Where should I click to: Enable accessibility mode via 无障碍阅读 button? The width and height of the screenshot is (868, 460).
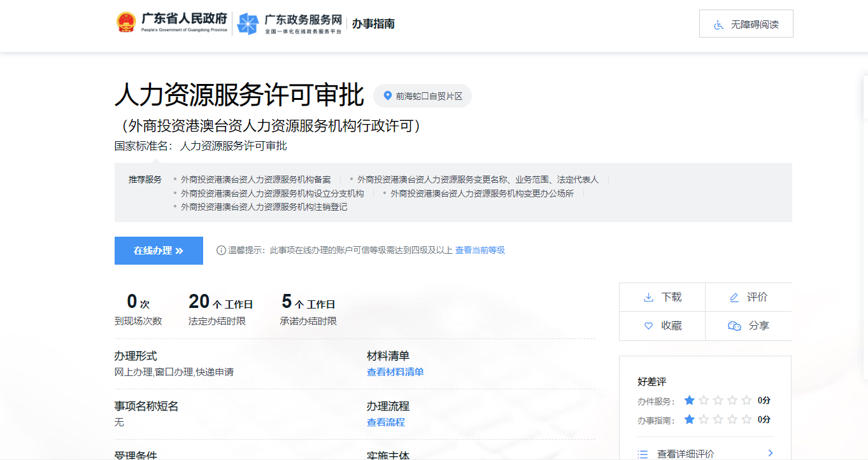click(746, 23)
